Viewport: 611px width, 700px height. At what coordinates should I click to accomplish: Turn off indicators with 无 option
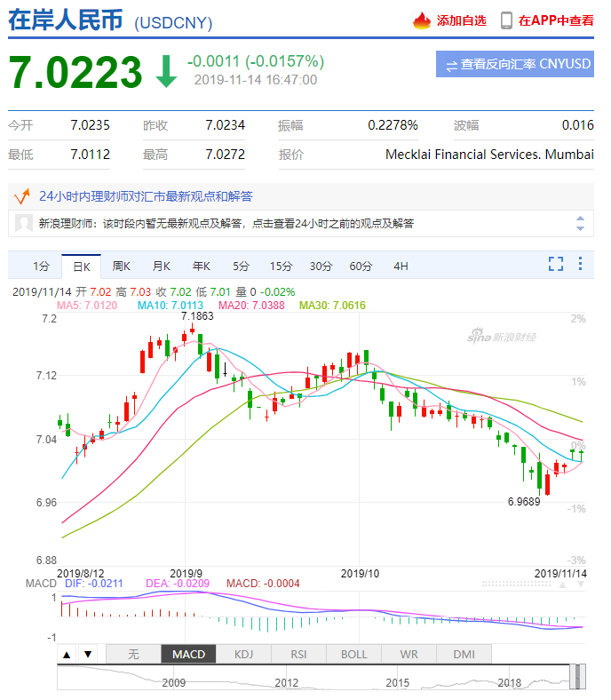coord(133,655)
